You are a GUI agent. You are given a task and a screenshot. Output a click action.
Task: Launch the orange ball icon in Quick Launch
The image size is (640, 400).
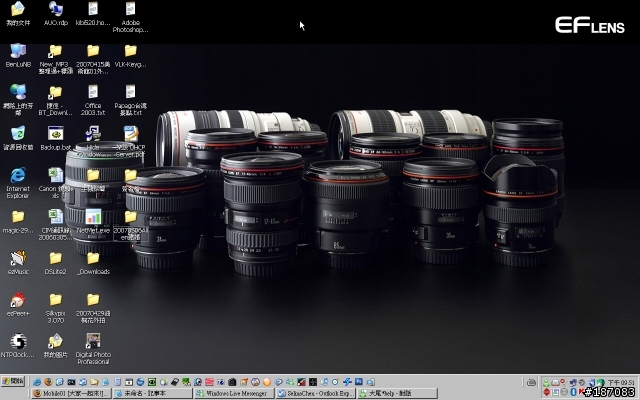click(267, 382)
